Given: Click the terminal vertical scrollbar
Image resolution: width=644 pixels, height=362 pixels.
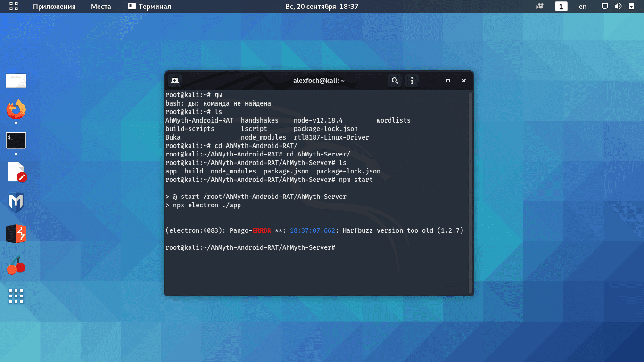Looking at the screenshot, I should pyautogui.click(x=470, y=192).
